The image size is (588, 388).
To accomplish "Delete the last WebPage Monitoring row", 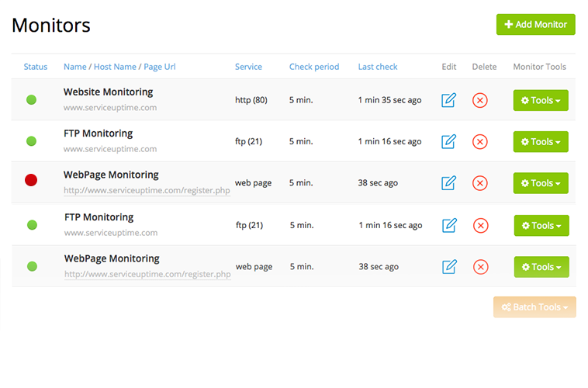I will click(481, 267).
